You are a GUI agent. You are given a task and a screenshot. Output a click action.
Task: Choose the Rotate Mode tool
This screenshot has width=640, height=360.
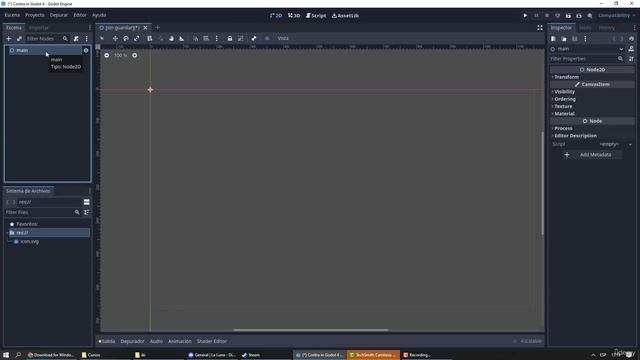click(126, 38)
